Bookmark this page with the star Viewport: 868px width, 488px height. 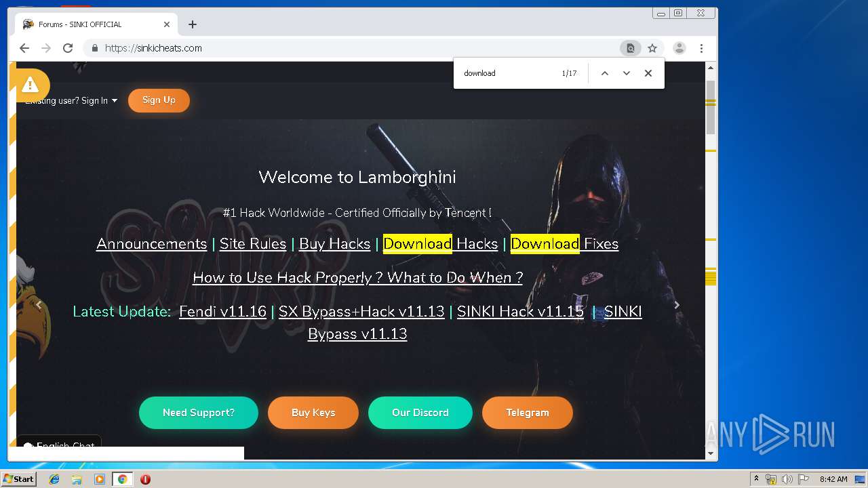pos(652,48)
